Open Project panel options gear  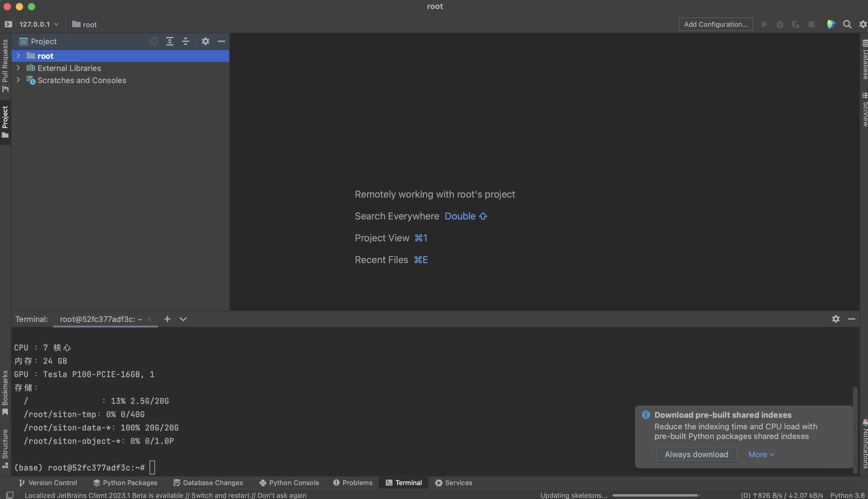point(205,42)
